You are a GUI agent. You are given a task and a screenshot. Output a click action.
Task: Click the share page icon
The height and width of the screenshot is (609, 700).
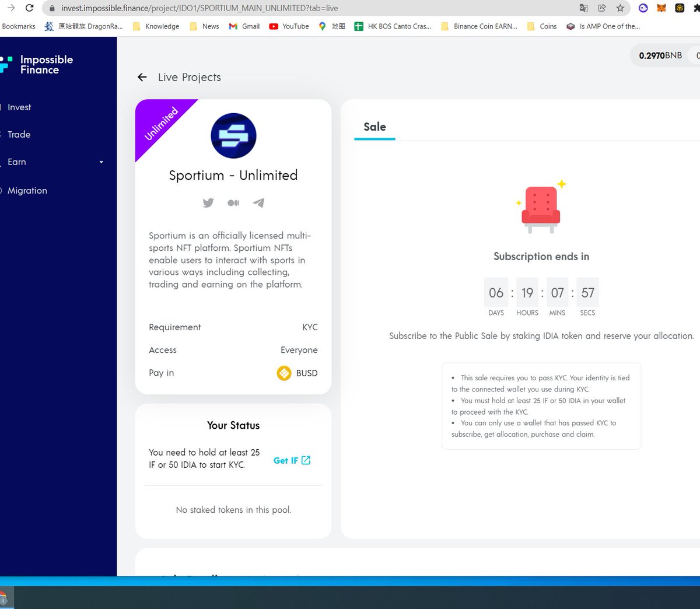point(602,8)
